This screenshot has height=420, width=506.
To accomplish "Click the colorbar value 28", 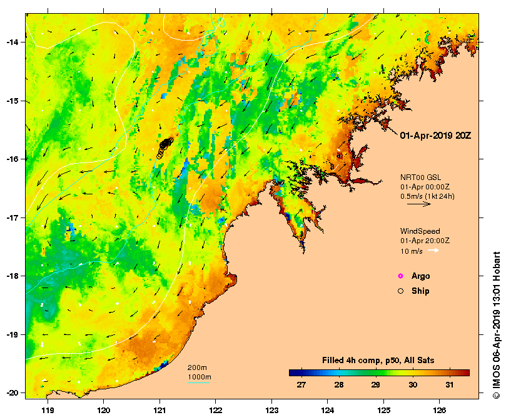I will coord(338,384).
